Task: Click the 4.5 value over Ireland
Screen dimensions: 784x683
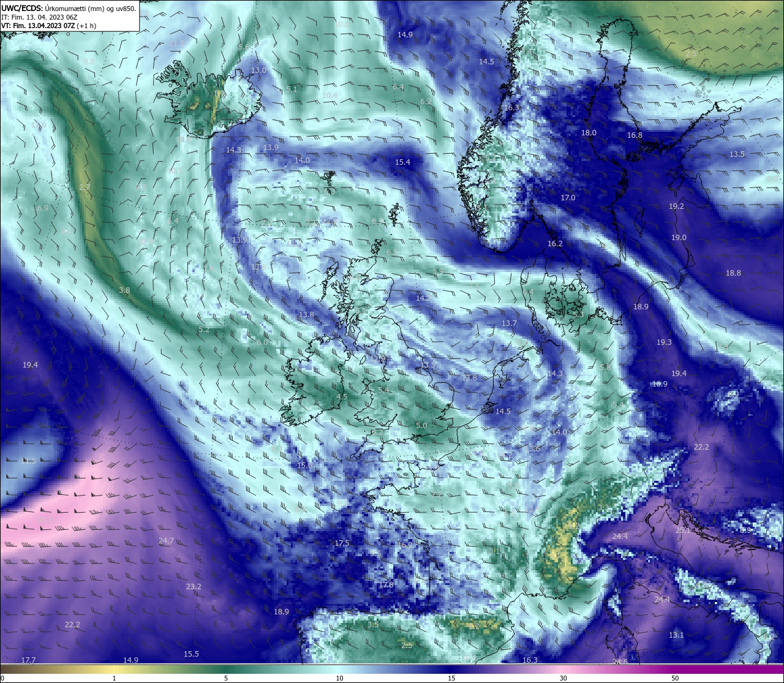Action: 342,397
